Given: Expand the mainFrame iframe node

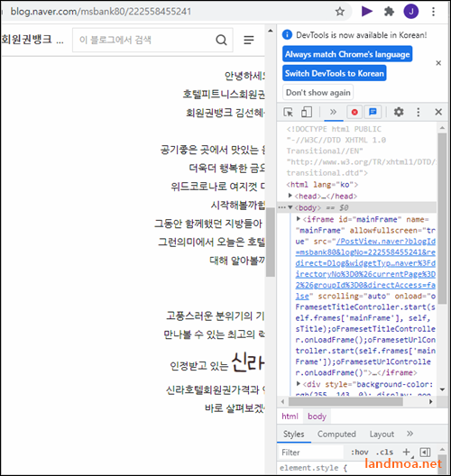Looking at the screenshot, I should (x=299, y=219).
